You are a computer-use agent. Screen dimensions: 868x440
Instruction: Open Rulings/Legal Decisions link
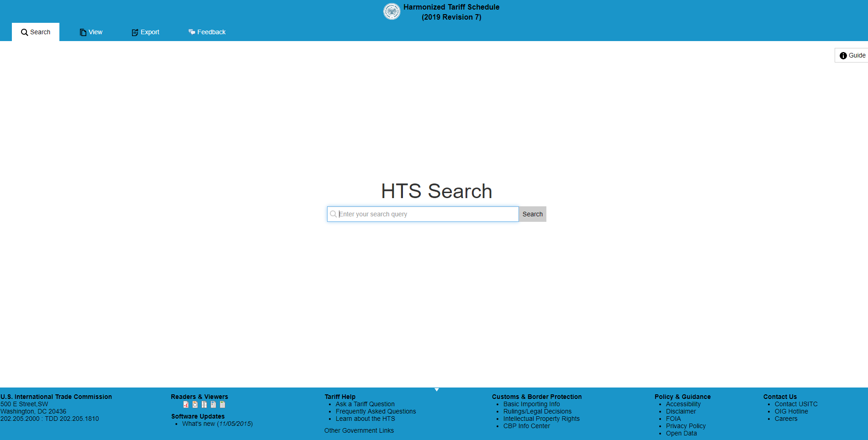click(537, 411)
